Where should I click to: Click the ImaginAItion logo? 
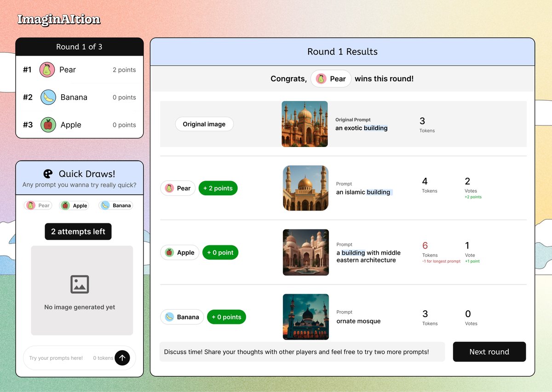click(59, 19)
